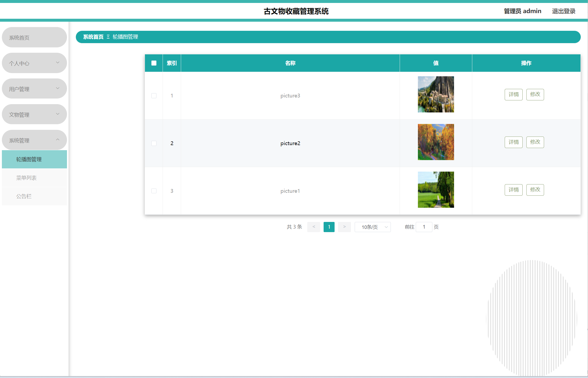Click 退出登录 to log out
This screenshot has height=378, width=588.
[564, 11]
